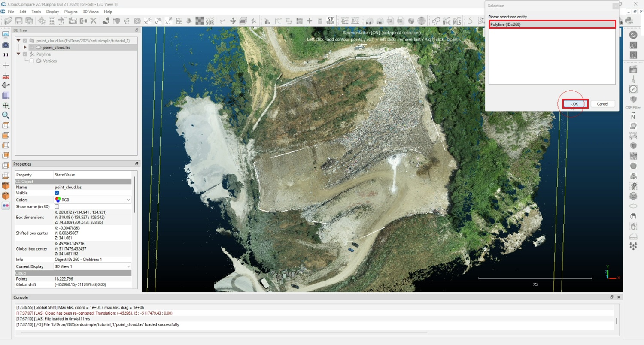Click the Save icon in the toolbar
This screenshot has height=345, width=644.
click(19, 21)
